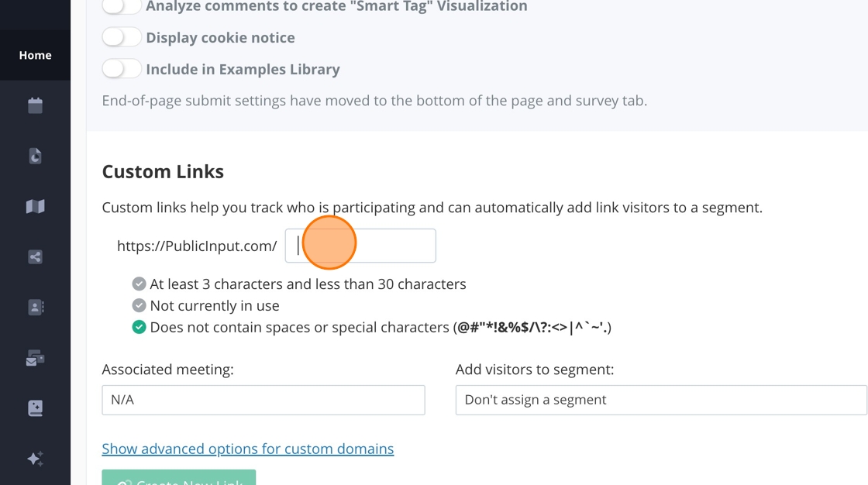Open the contacts address book icon
Viewport: 868px width, 485px height.
pos(35,307)
